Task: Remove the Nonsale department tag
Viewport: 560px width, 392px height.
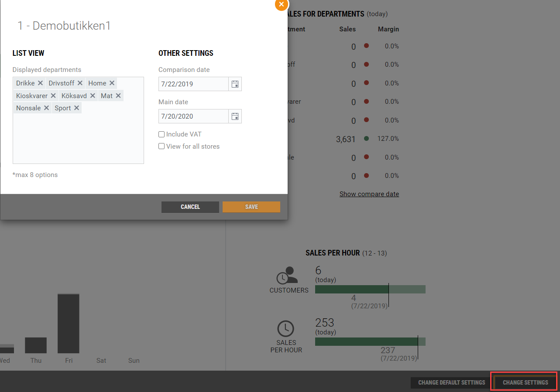Action: tap(46, 108)
